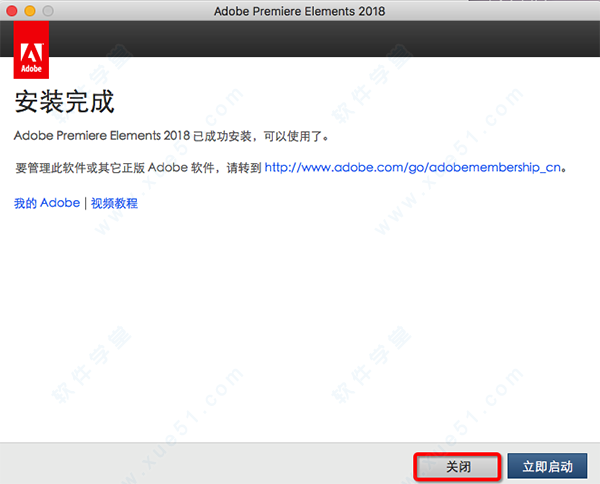
Task: Close the installer with the red window button
Action: (12, 11)
